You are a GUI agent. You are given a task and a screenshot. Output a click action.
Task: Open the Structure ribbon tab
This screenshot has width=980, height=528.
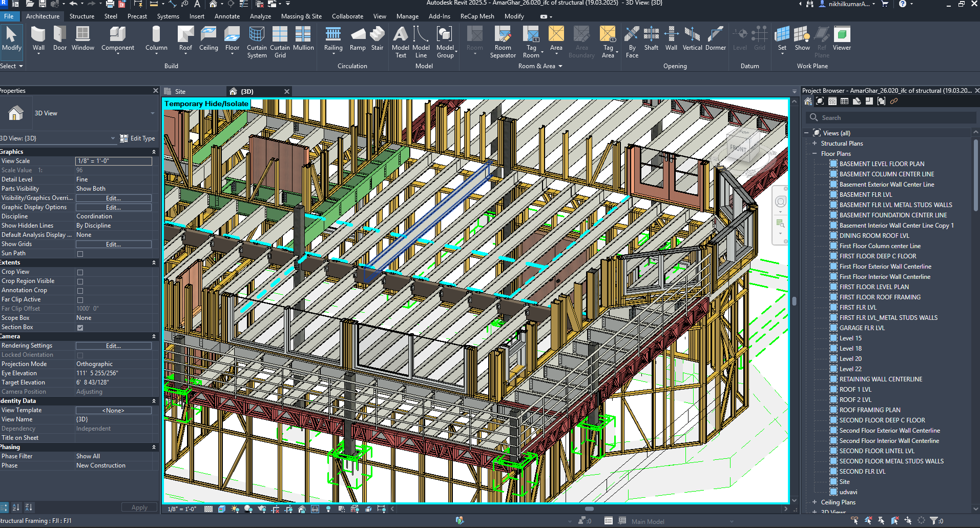pos(82,16)
